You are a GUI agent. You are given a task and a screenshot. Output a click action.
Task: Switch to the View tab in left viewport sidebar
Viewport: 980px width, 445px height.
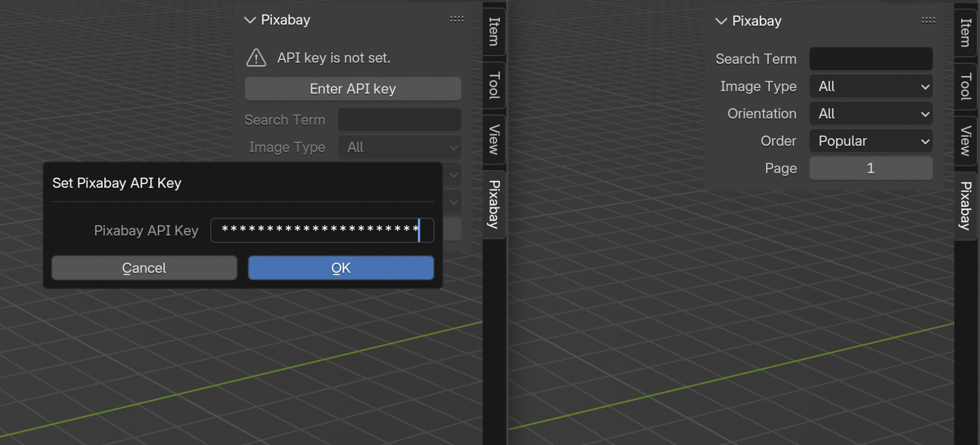click(494, 139)
